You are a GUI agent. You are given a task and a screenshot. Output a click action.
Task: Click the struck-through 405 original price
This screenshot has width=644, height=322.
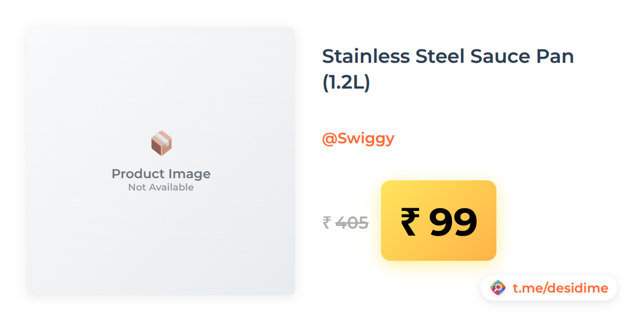click(x=352, y=222)
